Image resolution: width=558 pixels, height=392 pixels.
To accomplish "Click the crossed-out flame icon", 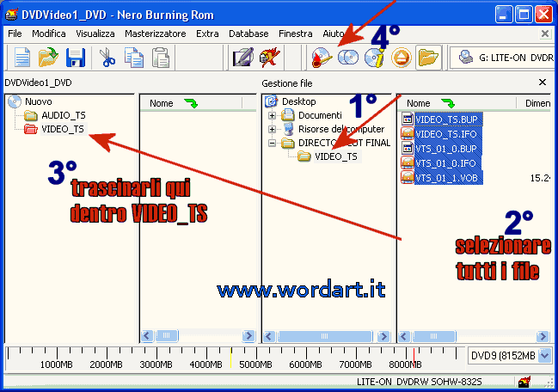I will (x=269, y=57).
